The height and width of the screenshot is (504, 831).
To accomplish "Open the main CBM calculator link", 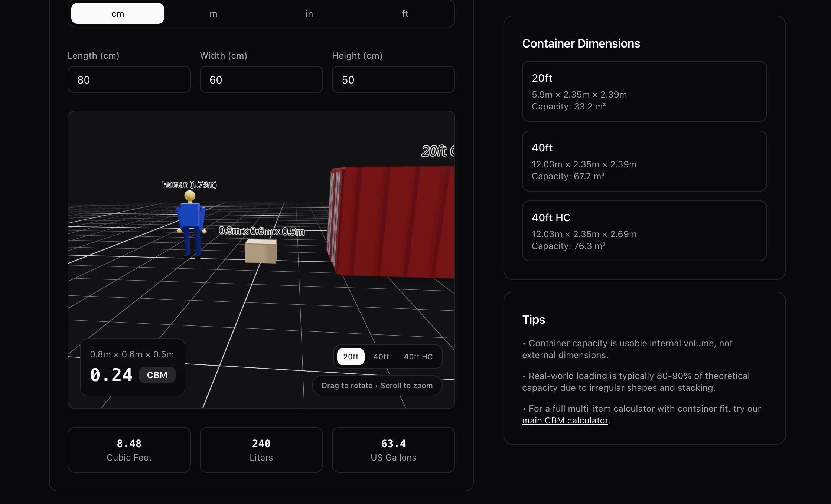I will [565, 420].
